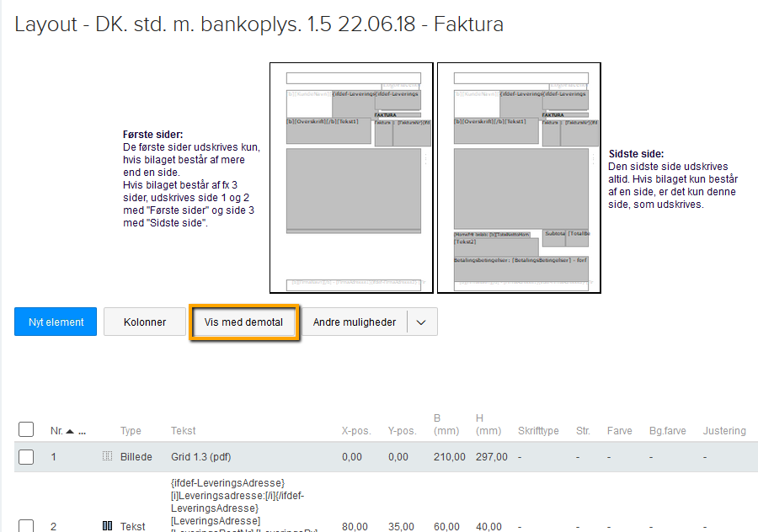This screenshot has height=532, width=758.
Task: Open the Første sider page preview
Action: [351, 177]
